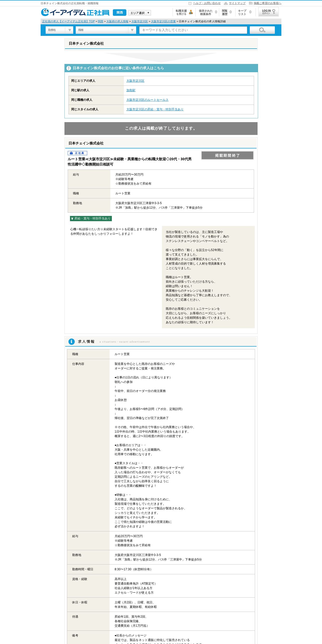Viewport: 322px width, 644px height.
Task: Click the 勤務時間・曜日 row label
Action: (83, 569)
